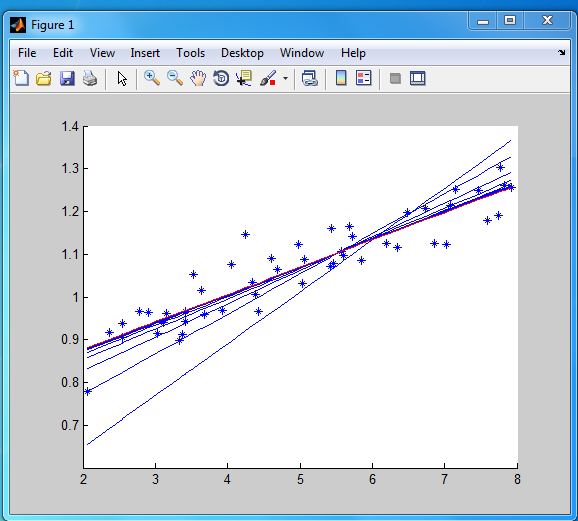The image size is (578, 521).
Task: Print the figure via printer icon
Action: (90, 79)
